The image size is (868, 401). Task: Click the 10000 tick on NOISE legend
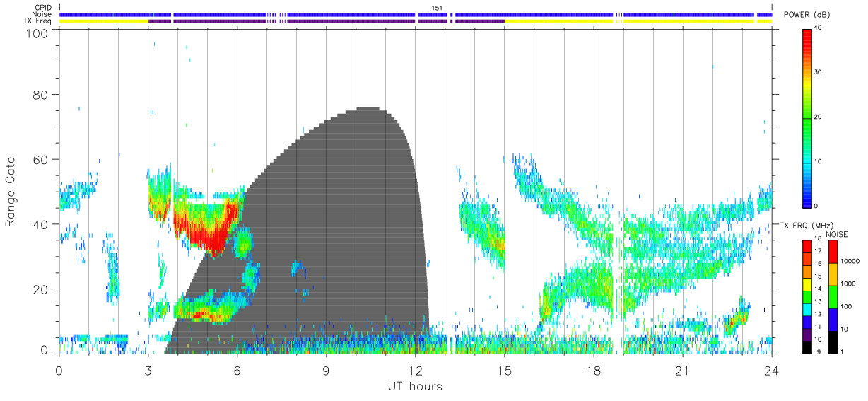[851, 261]
